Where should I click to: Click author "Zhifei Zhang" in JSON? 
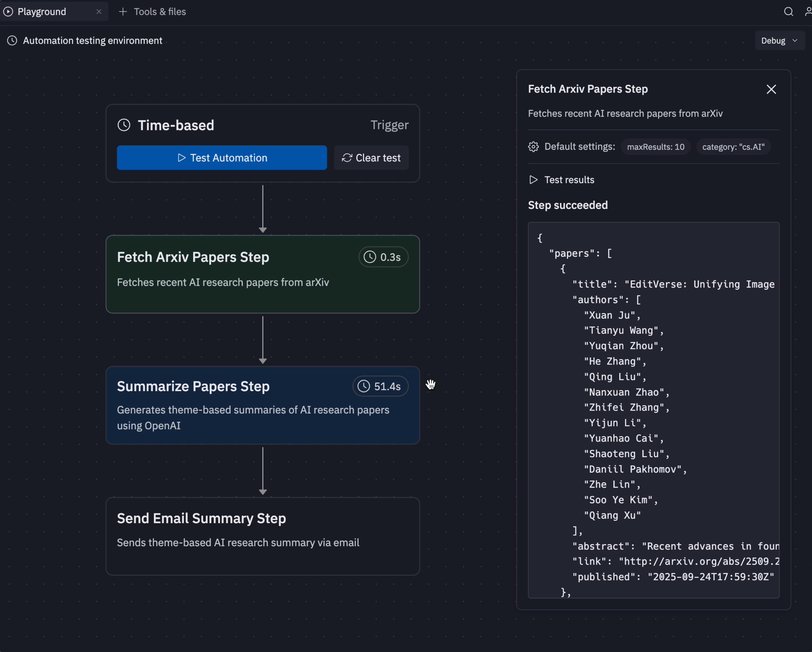coord(627,408)
